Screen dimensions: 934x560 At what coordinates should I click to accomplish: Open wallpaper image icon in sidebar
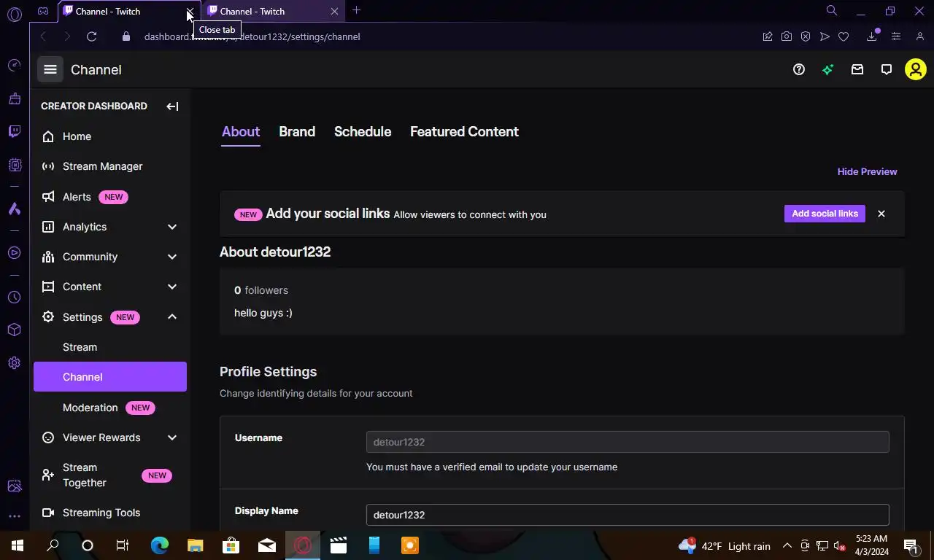point(14,486)
